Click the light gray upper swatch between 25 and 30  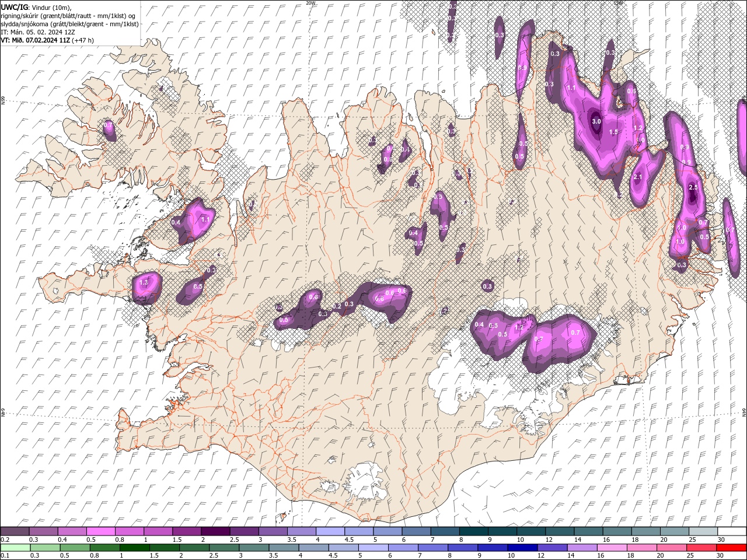pos(703,531)
